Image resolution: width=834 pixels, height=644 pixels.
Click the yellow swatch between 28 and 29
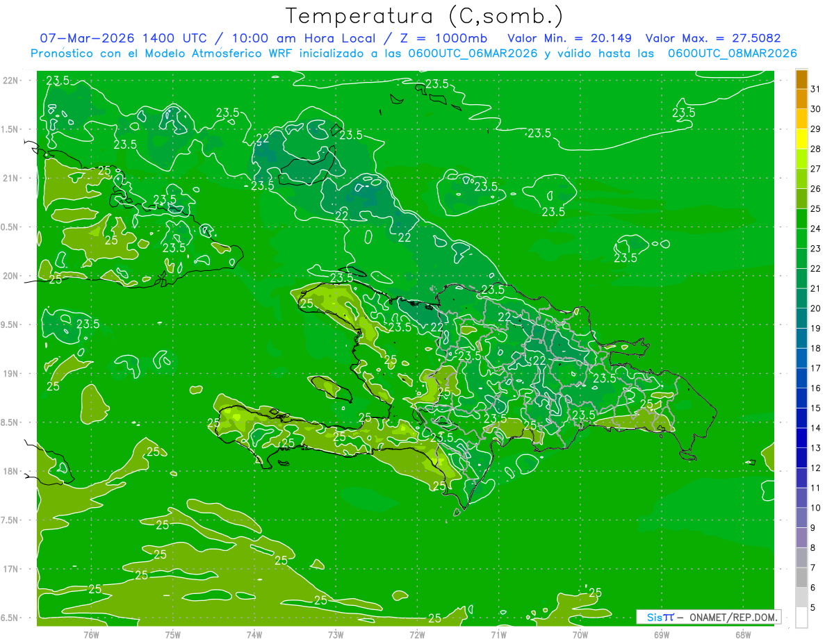[x=801, y=139]
